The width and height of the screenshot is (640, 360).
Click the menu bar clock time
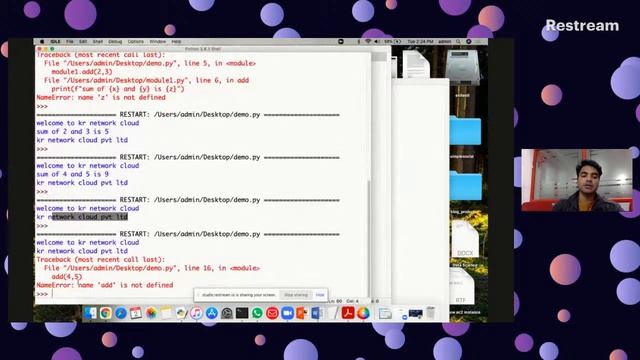point(420,42)
